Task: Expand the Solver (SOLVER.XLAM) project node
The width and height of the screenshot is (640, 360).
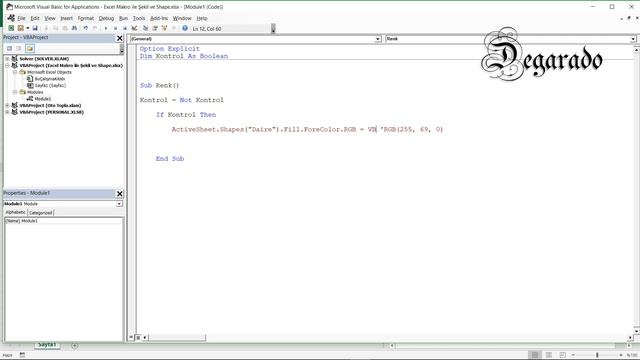Action: 7,59
